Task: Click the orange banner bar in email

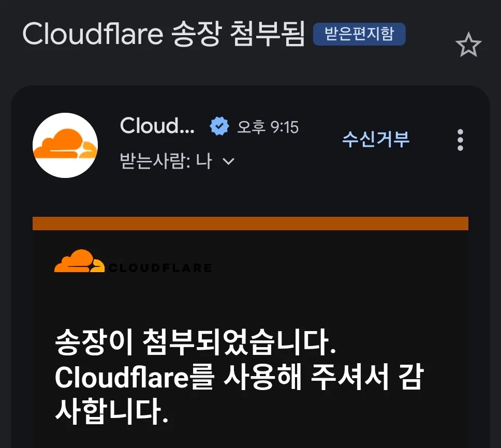Action: [250, 223]
